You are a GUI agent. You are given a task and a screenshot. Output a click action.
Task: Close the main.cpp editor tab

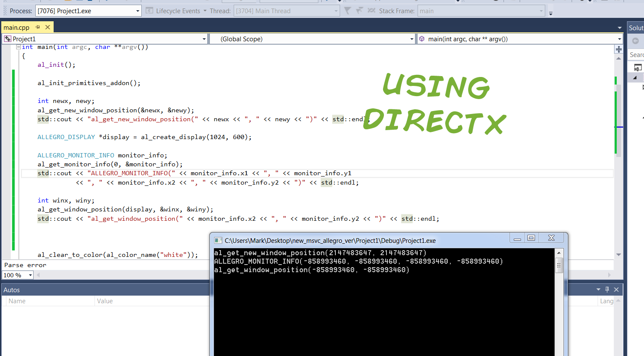(x=48, y=27)
